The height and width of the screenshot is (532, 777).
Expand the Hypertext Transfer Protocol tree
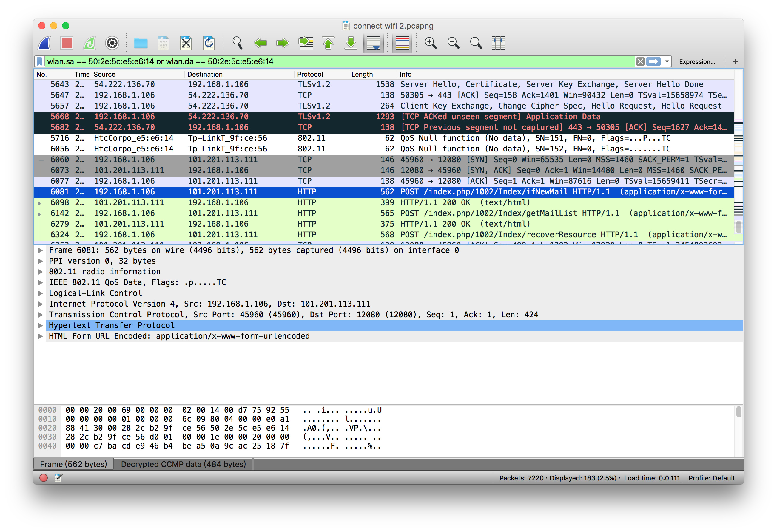tap(41, 325)
